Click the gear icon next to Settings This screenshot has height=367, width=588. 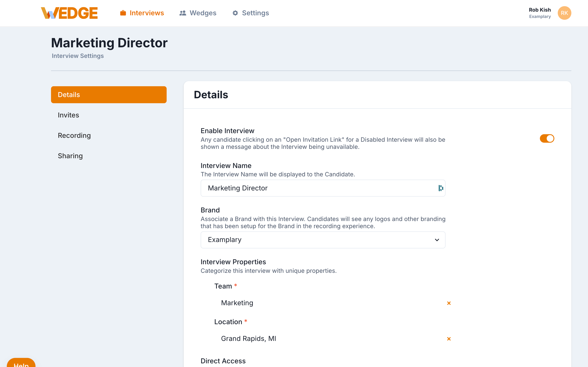click(x=235, y=13)
